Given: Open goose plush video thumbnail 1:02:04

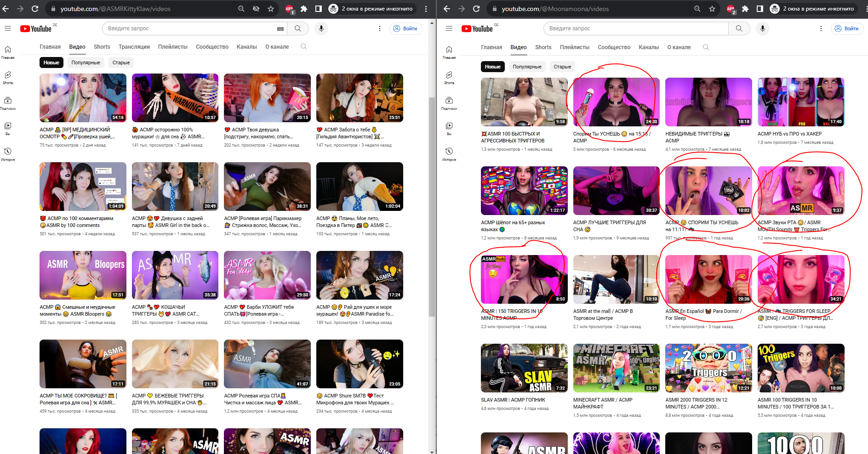Looking at the screenshot, I should (360, 187).
